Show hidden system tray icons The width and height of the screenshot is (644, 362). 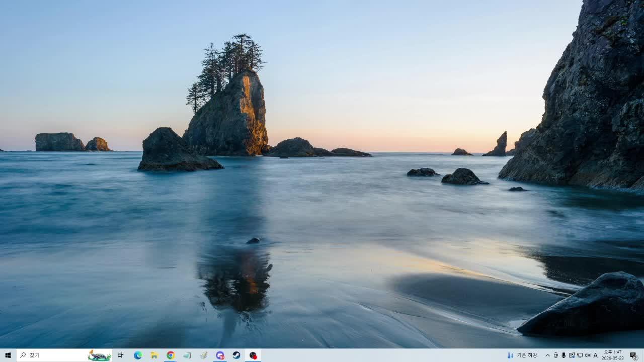[x=548, y=355]
